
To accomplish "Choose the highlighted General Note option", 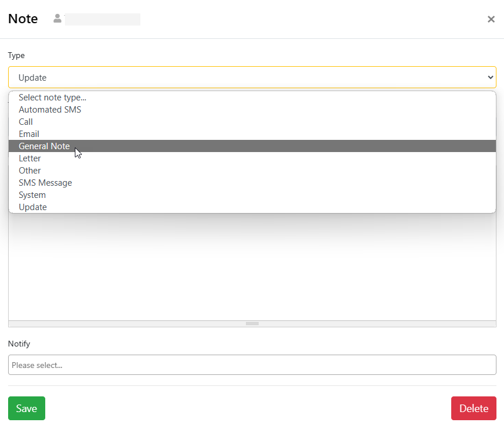I will [x=44, y=146].
